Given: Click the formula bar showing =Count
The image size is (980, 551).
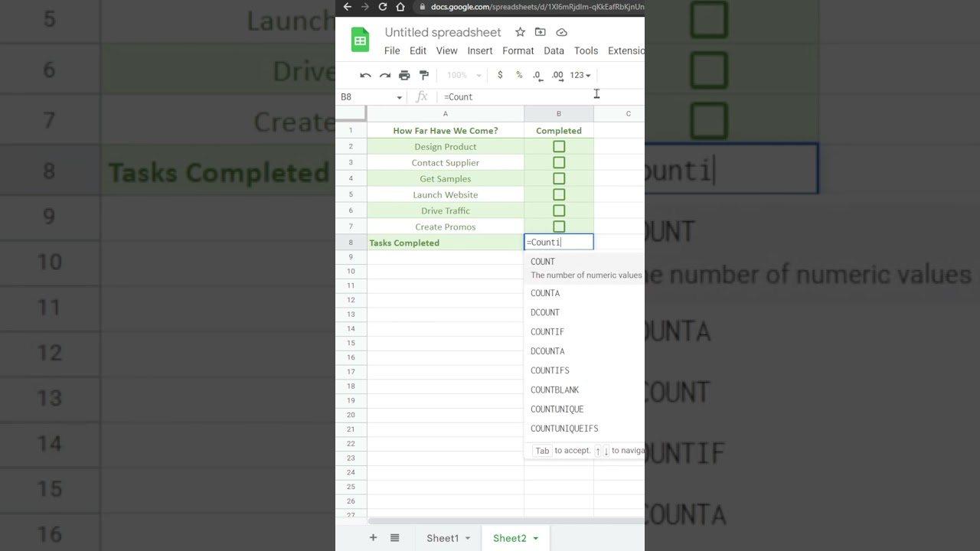Looking at the screenshot, I should [x=542, y=96].
